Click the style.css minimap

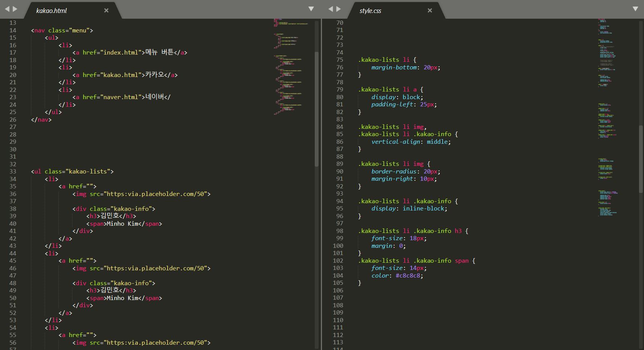click(x=609, y=118)
